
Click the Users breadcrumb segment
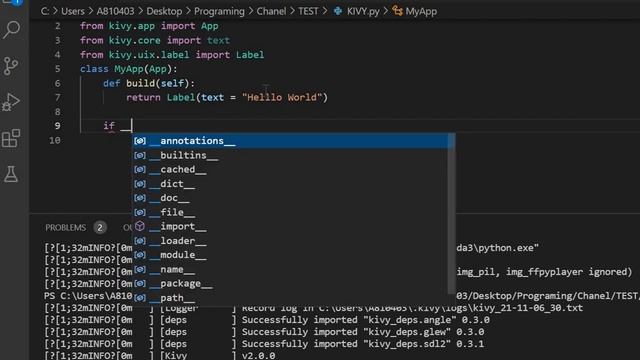click(x=73, y=11)
